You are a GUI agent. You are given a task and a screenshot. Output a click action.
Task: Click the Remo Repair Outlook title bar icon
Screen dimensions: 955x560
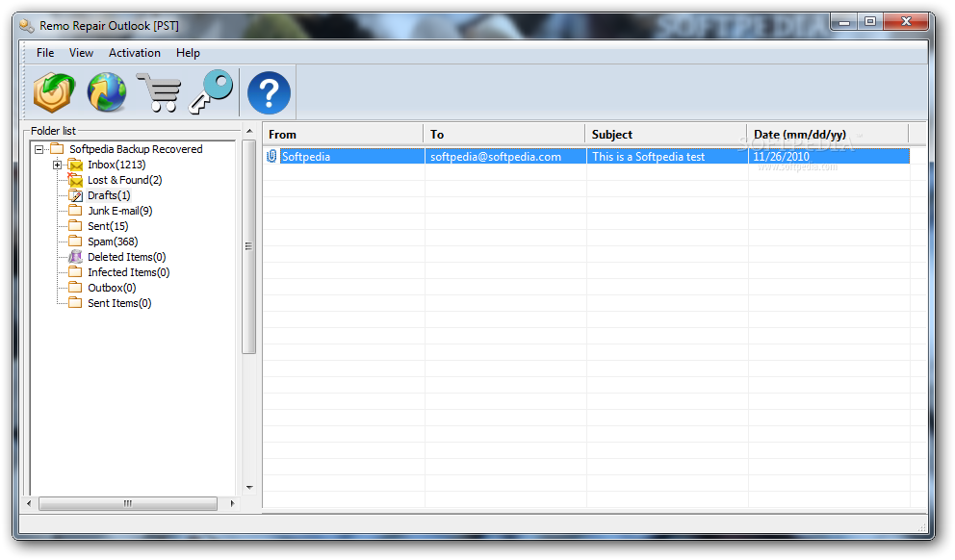click(26, 26)
